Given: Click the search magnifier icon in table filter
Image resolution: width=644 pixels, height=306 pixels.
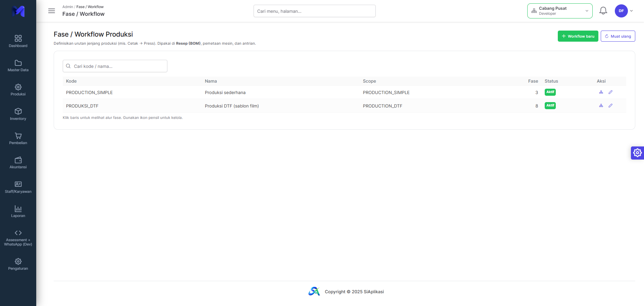Looking at the screenshot, I should pyautogui.click(x=68, y=66).
